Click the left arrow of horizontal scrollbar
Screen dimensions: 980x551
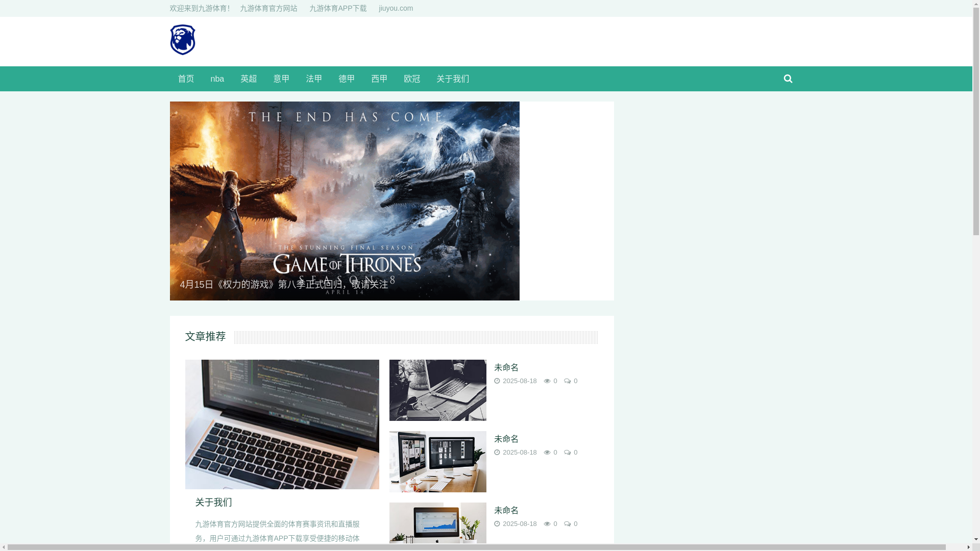4,547
